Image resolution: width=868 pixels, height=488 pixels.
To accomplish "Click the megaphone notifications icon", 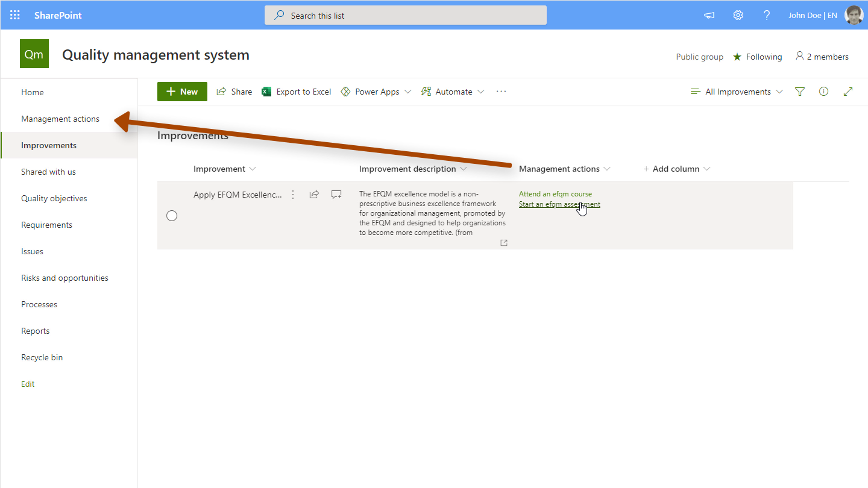I will [x=709, y=15].
